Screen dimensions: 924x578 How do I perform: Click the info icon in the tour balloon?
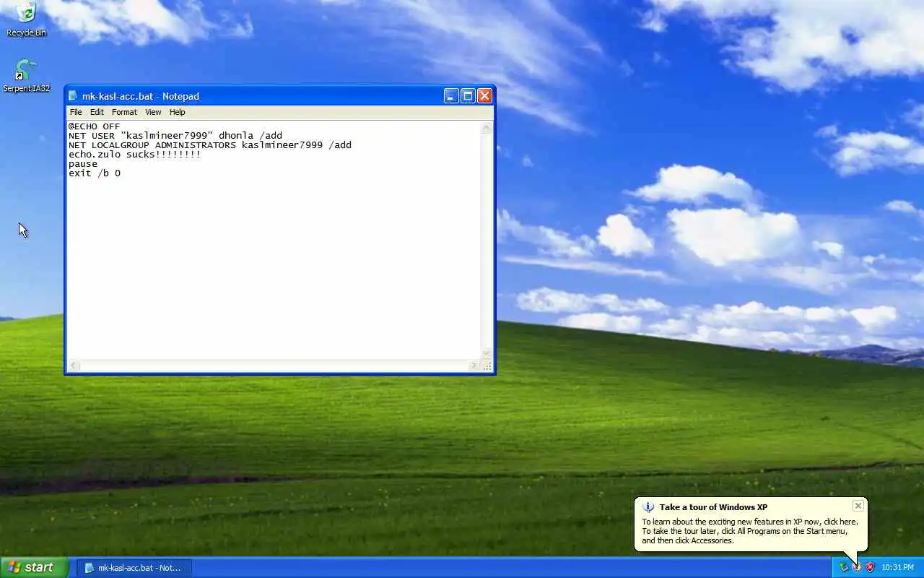click(x=648, y=507)
